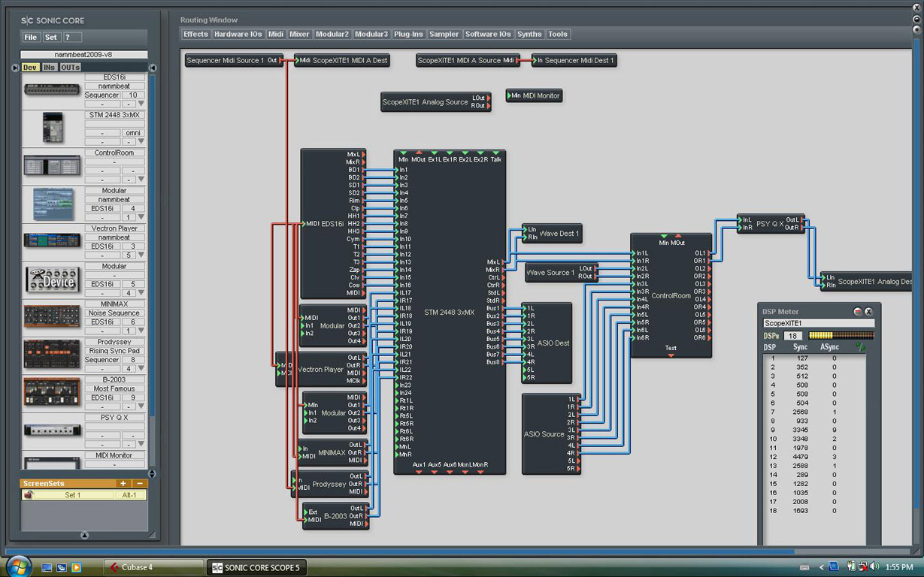The width and height of the screenshot is (924, 577).
Task: Select Set 1 in ScreenSets
Action: pos(73,495)
